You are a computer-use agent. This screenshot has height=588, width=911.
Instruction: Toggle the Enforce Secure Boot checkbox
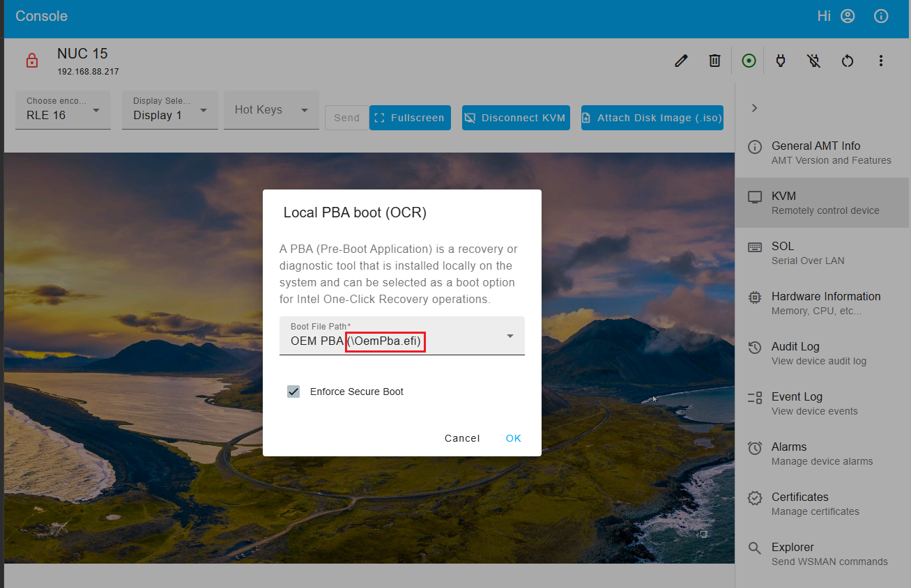click(x=293, y=392)
